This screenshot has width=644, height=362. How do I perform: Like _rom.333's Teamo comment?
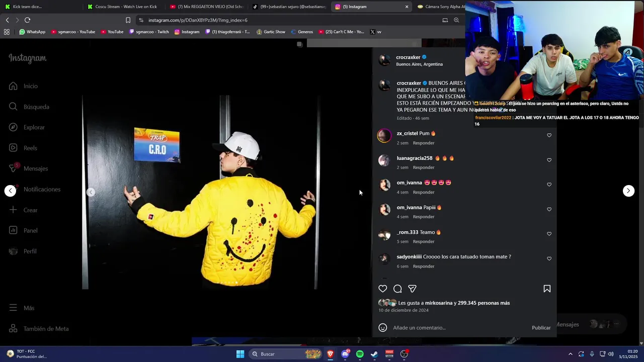pyautogui.click(x=549, y=234)
